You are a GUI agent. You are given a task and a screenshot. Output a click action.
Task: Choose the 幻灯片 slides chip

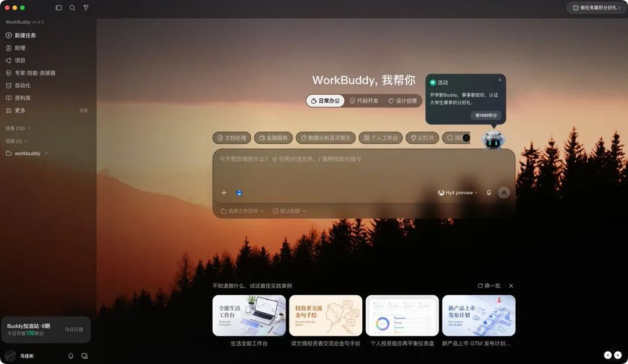pos(422,138)
